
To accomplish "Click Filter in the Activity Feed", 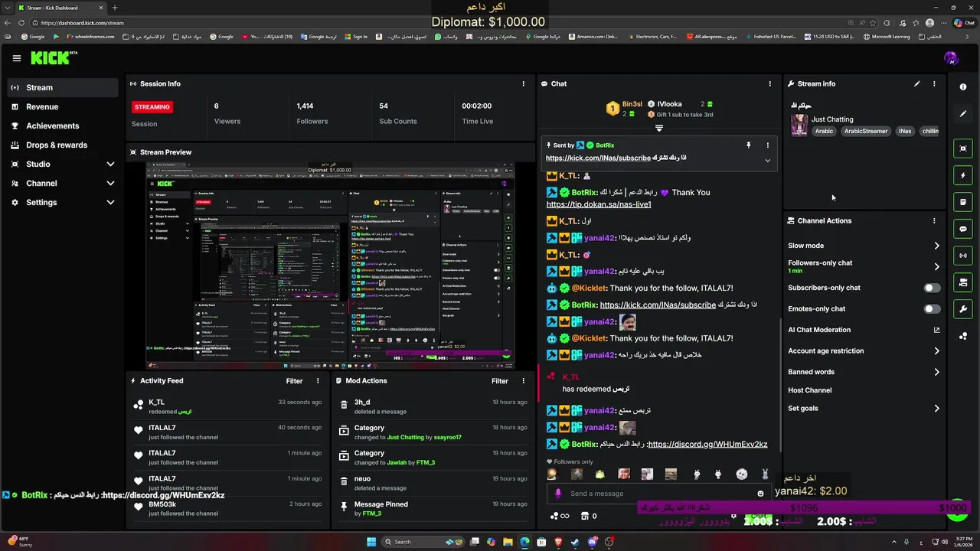I will point(294,380).
